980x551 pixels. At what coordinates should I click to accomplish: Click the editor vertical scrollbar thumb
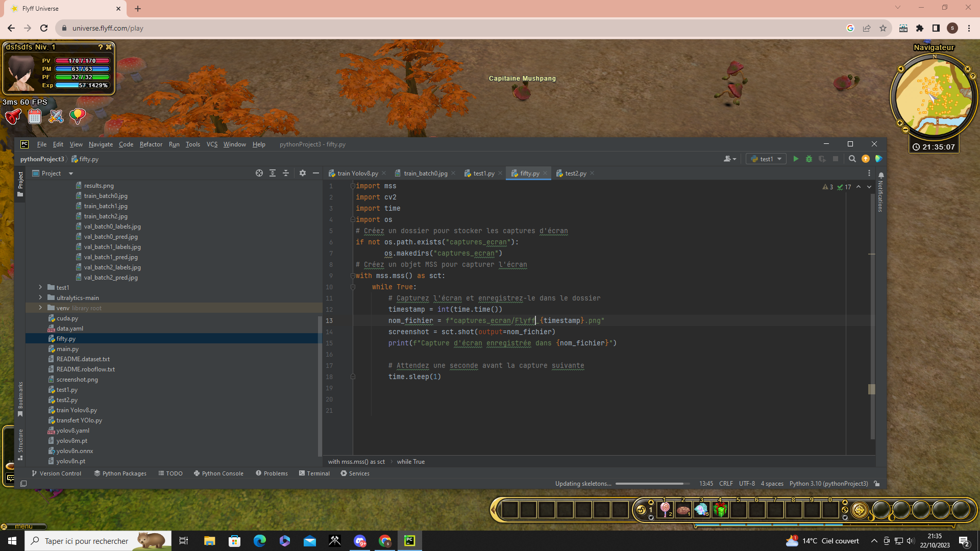click(x=872, y=389)
